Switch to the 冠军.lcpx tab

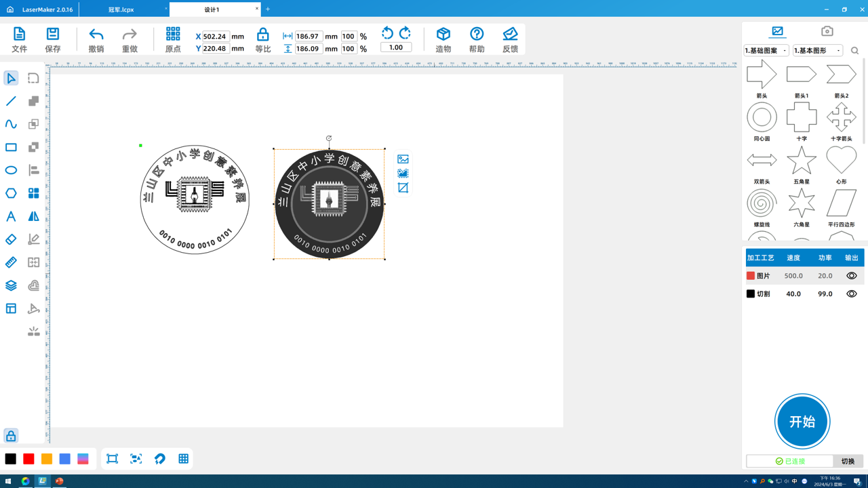pyautogui.click(x=121, y=9)
